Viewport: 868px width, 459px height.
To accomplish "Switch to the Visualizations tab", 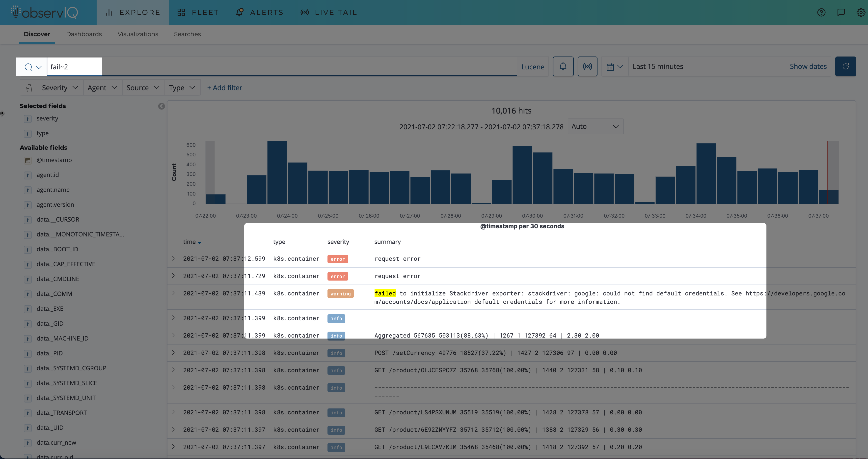I will pos(138,34).
